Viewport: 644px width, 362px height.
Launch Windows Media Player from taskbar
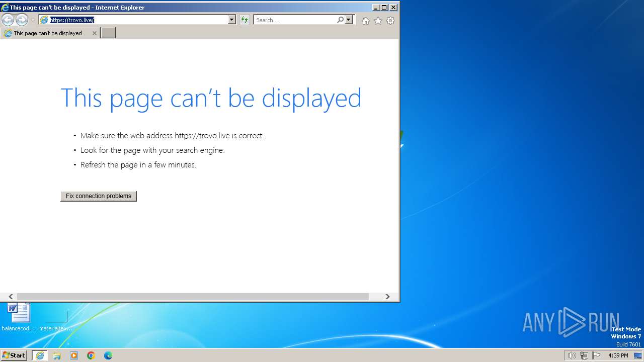[x=74, y=355]
